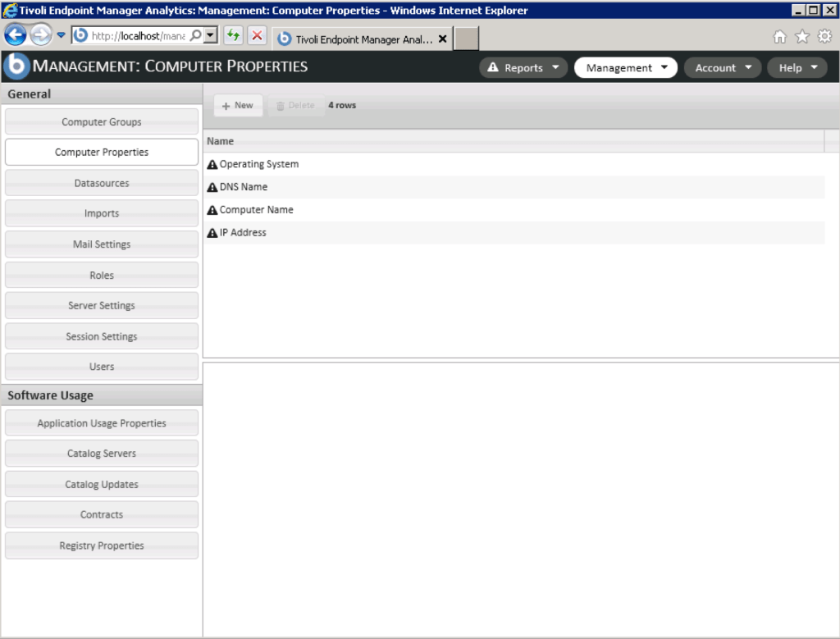The image size is (840, 639).
Task: Expand the Reports dropdown menu
Action: click(523, 68)
